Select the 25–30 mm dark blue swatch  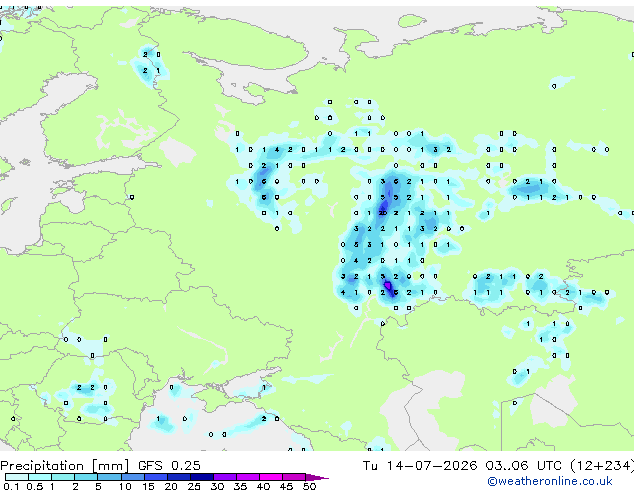point(202,477)
